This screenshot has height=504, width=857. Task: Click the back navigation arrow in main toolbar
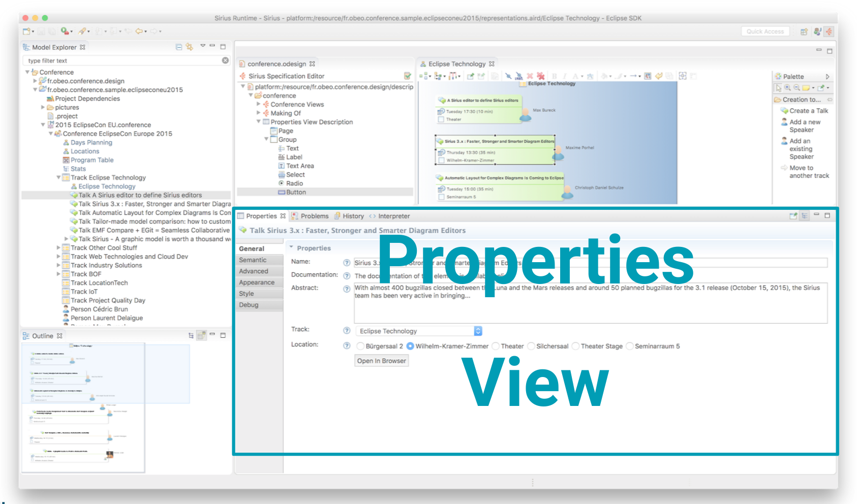click(x=139, y=31)
